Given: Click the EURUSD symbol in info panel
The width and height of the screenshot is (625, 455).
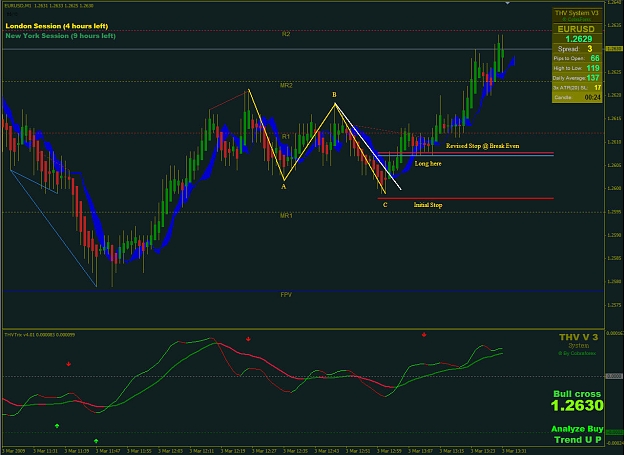Looking at the screenshot, I should (576, 29).
